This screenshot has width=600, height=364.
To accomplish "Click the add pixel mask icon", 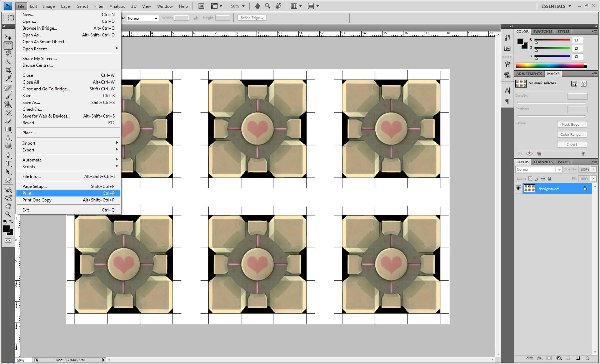I will click(574, 84).
